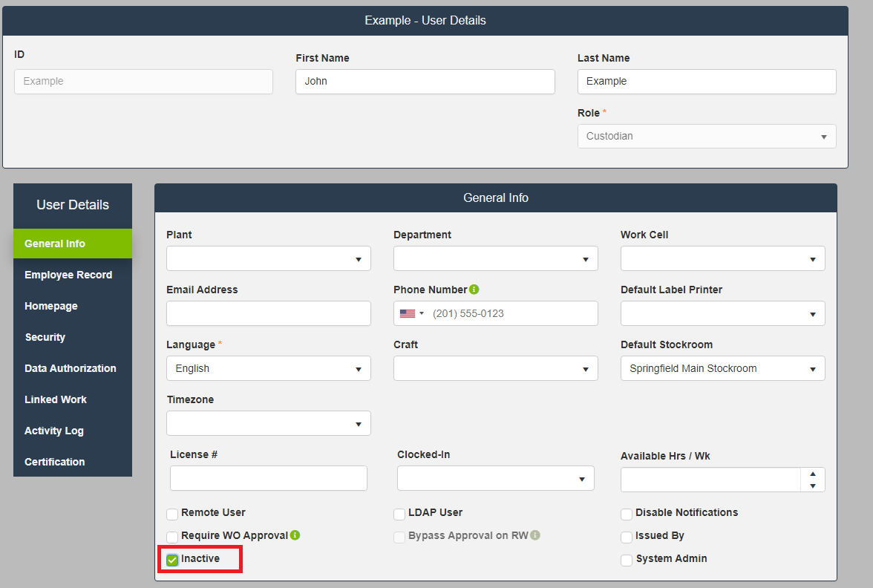This screenshot has width=873, height=588.
Task: Tick the System Admin checkbox
Action: point(627,560)
